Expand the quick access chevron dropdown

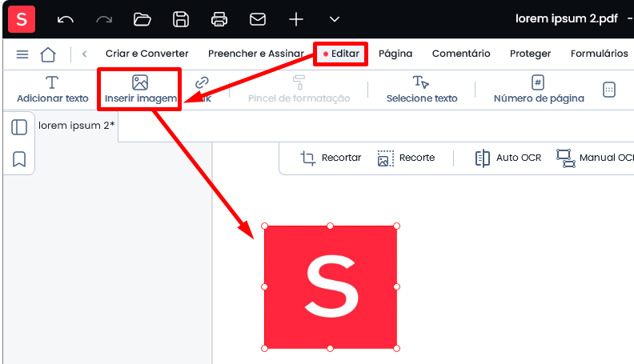[x=335, y=19]
